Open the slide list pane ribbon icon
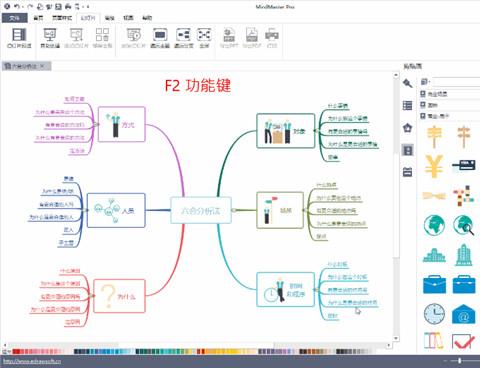This screenshot has width=480, height=368. 19,38
